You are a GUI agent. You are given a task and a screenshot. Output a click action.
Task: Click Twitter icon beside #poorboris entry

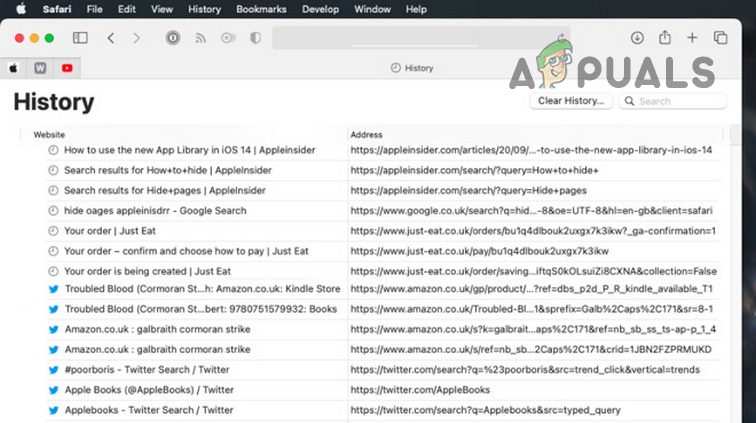[54, 370]
